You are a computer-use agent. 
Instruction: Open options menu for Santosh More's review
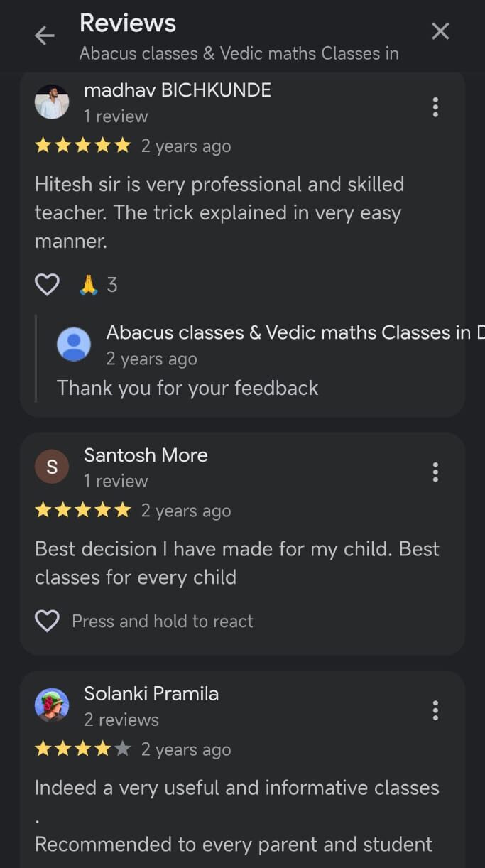point(435,472)
